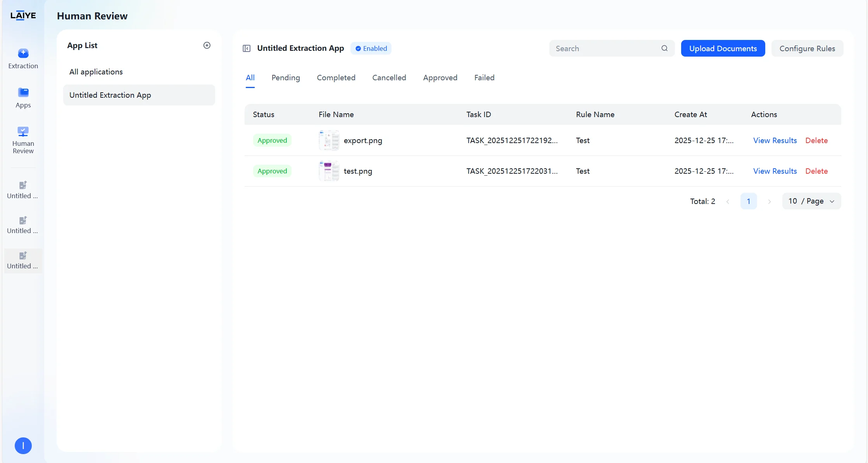Click the Actions column header
The height and width of the screenshot is (463, 868).
[764, 114]
